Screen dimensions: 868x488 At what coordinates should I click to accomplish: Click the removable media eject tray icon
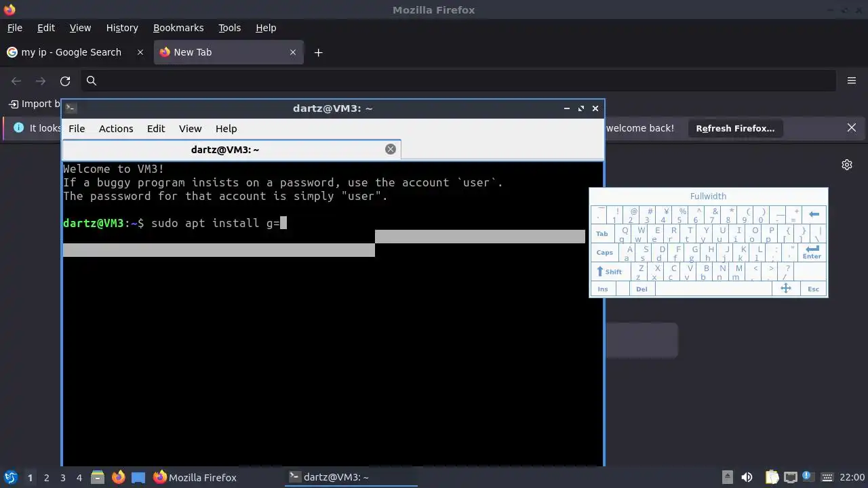click(727, 477)
